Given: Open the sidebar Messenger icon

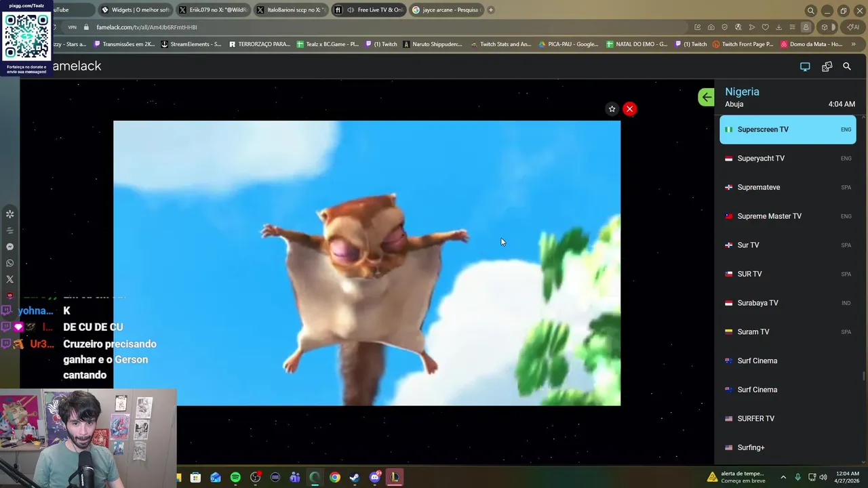Looking at the screenshot, I should coord(9,247).
